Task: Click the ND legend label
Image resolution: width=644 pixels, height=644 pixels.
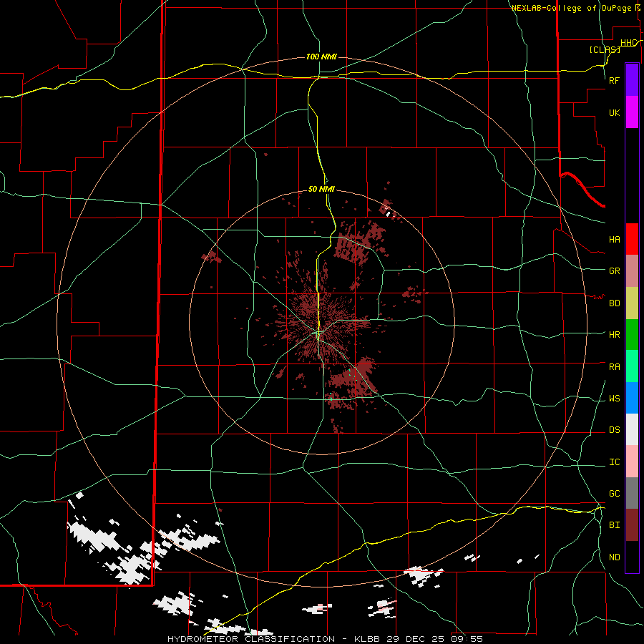Action: tap(614, 557)
